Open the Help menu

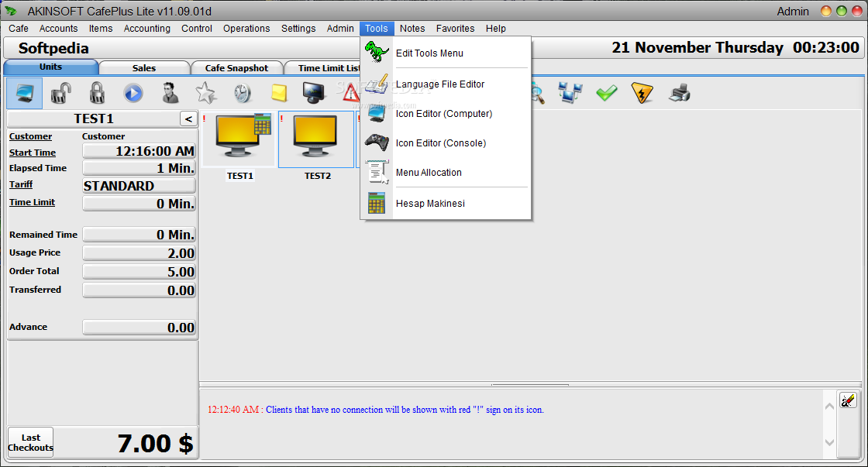pos(496,28)
